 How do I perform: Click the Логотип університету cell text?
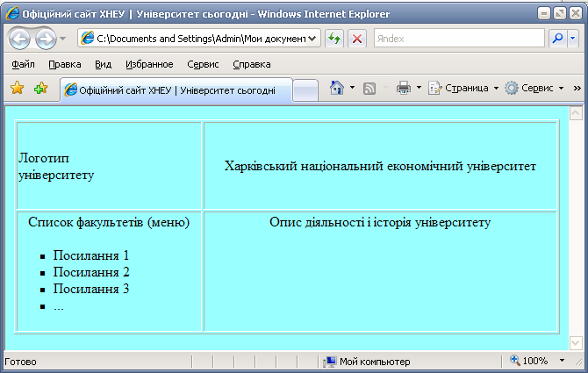pyautogui.click(x=56, y=167)
